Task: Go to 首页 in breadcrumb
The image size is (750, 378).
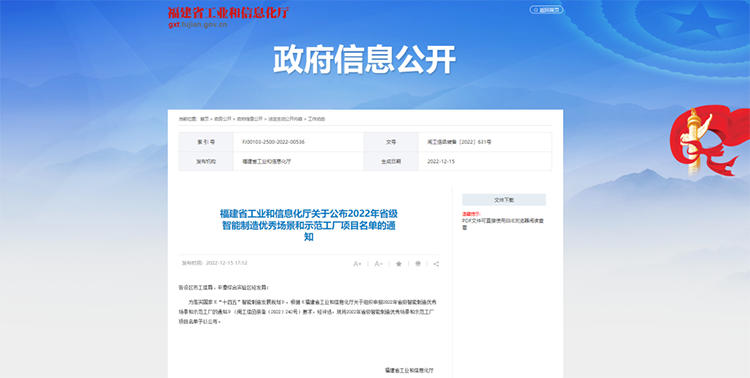Action: 205,119
